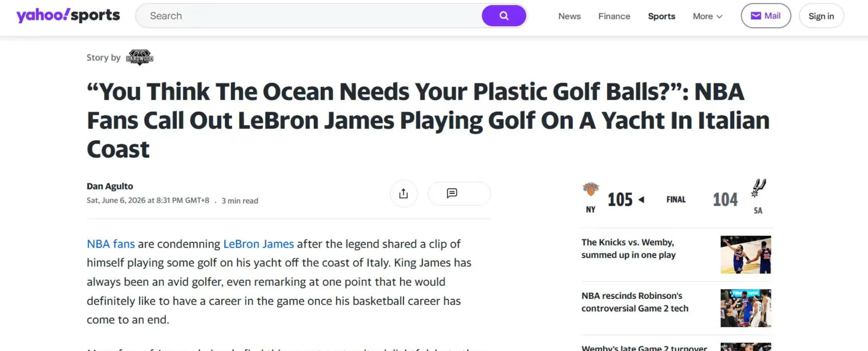This screenshot has width=868, height=351.
Task: Click the article headline about LeBron golfing
Action: (x=428, y=120)
